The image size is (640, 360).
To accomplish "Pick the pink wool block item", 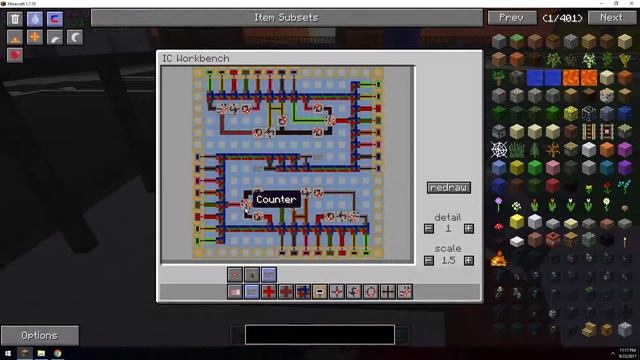I will (x=553, y=168).
